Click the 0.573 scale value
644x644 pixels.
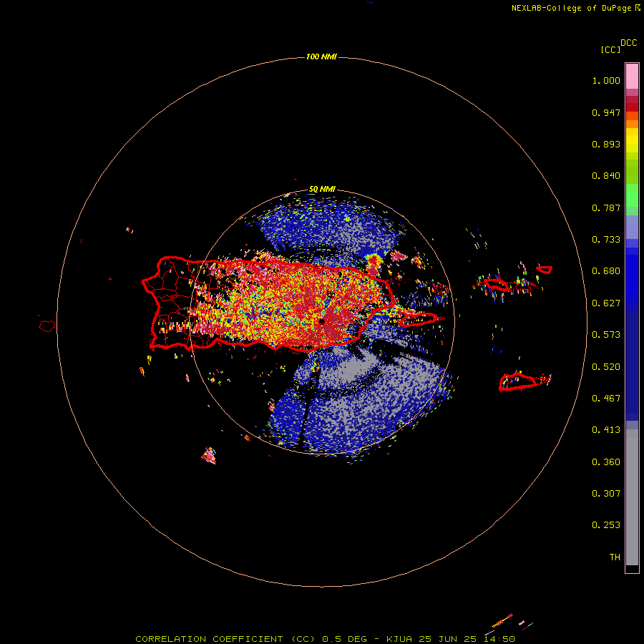606,335
